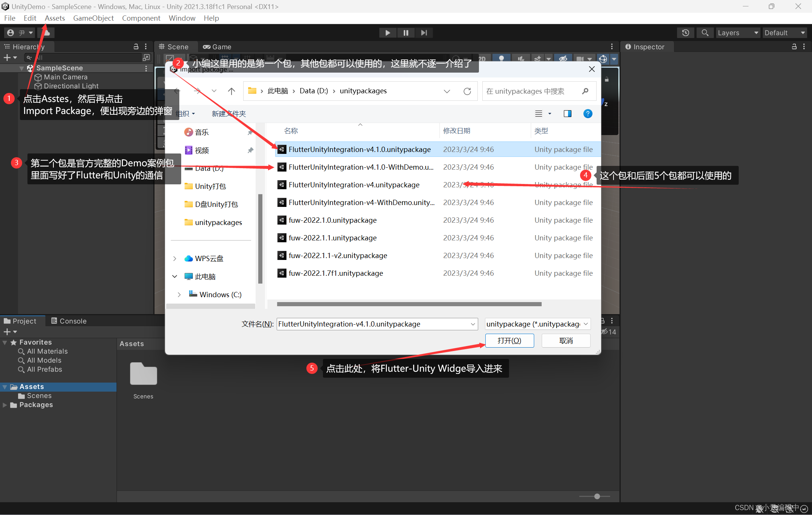Viewport: 812px width, 515px height.
Task: Open the SampleScene row options menu
Action: coord(146,68)
